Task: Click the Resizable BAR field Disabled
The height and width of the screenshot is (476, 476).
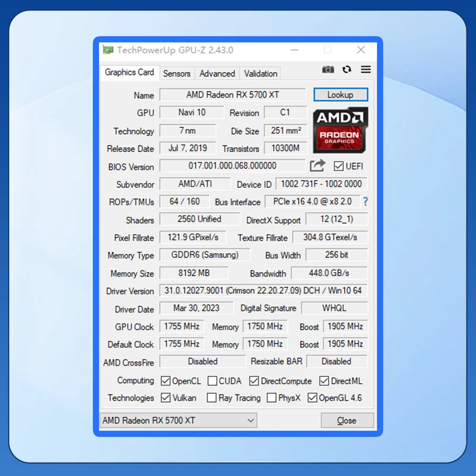Action: (x=337, y=362)
